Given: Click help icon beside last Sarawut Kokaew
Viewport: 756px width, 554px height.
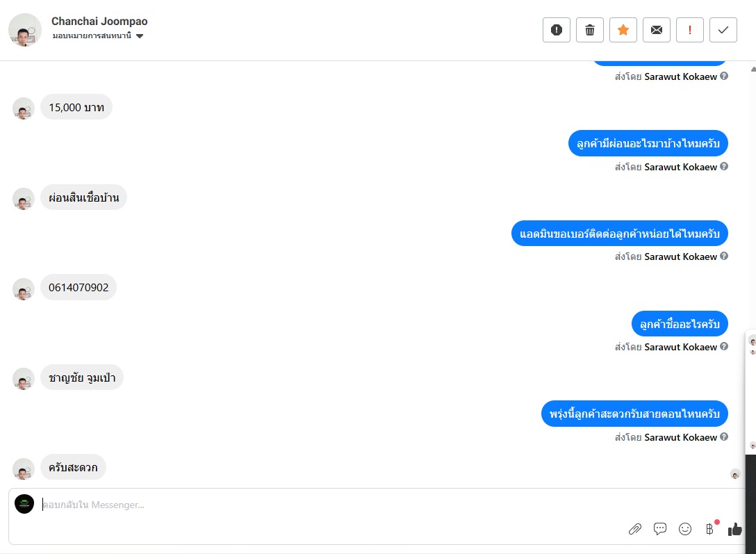Looking at the screenshot, I should pyautogui.click(x=724, y=437).
